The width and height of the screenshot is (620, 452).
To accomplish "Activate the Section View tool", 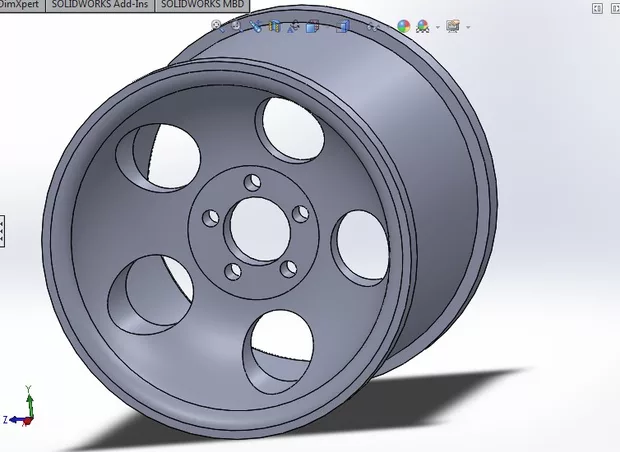I will click(276, 26).
